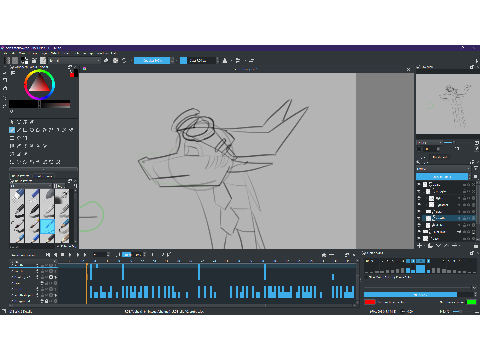480x360 pixels.
Task: Click the timeline frame number spinner arrows
Action: click(x=108, y=255)
